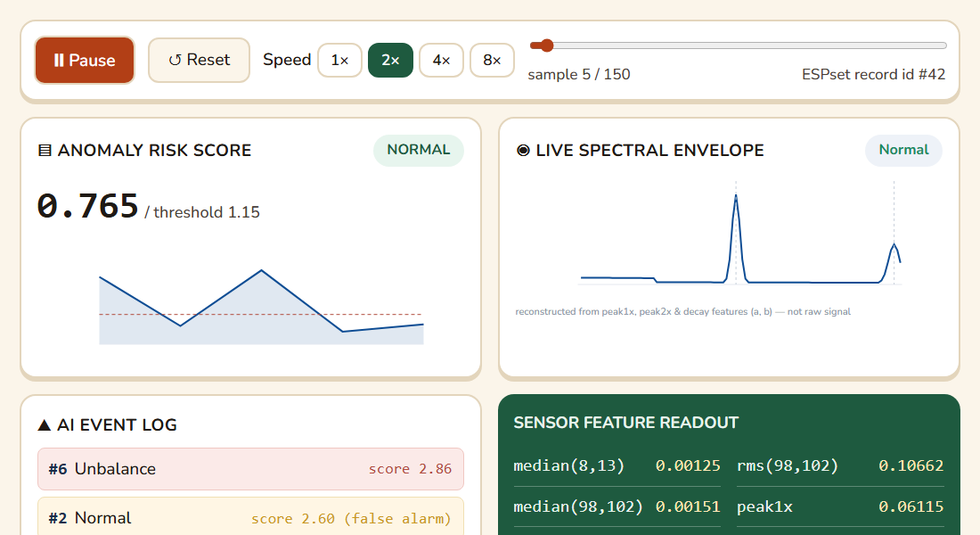Open the #6 Unbalance event entry
This screenshot has width=980, height=535.
click(250, 469)
